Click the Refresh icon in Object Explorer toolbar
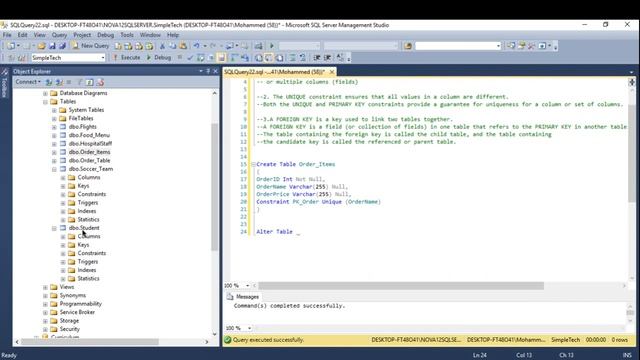The height and width of the screenshot is (360, 640). point(89,82)
